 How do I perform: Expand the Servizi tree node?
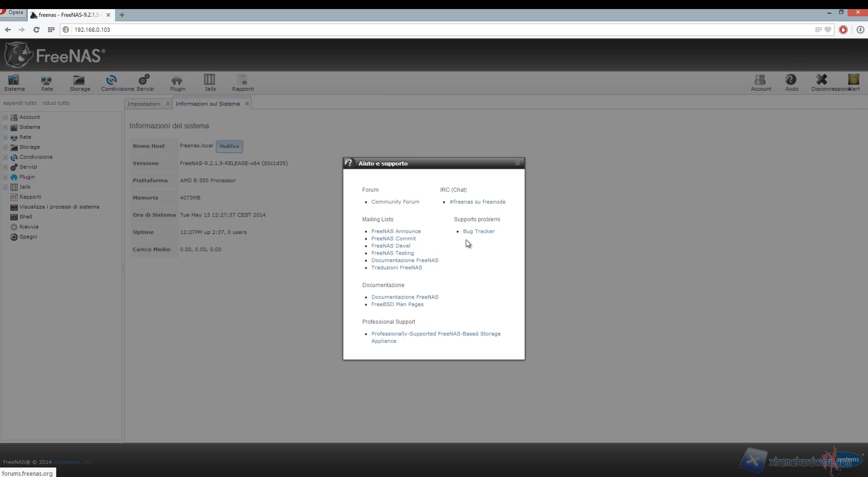click(5, 167)
